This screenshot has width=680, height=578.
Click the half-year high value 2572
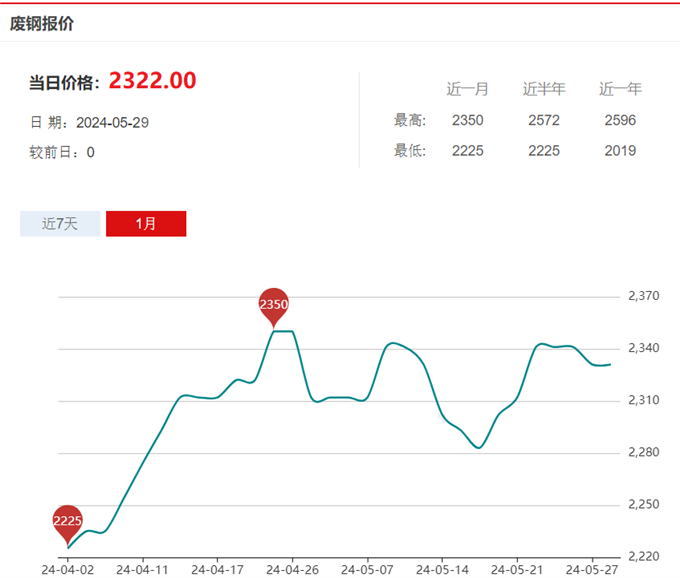pos(544,120)
